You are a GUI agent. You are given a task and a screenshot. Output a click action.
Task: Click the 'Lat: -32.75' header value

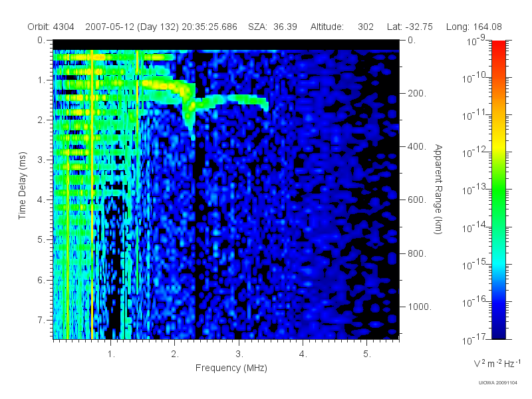tap(410, 27)
